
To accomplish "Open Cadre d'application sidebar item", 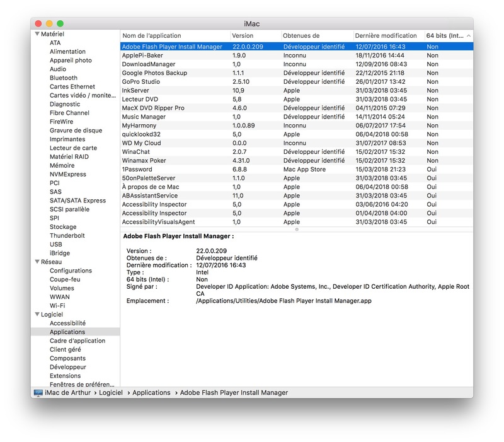I will pos(77,340).
